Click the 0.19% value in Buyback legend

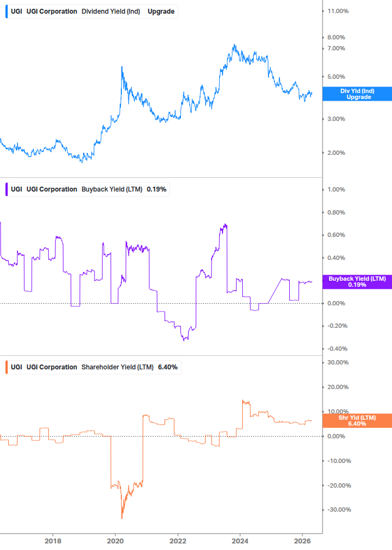(x=156, y=189)
